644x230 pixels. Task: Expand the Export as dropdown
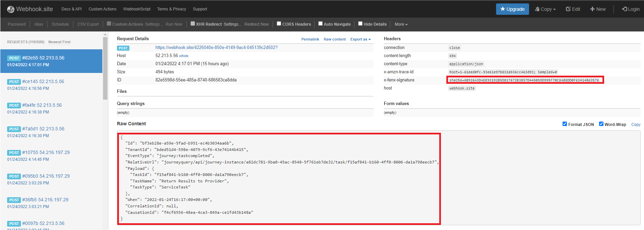click(x=361, y=39)
